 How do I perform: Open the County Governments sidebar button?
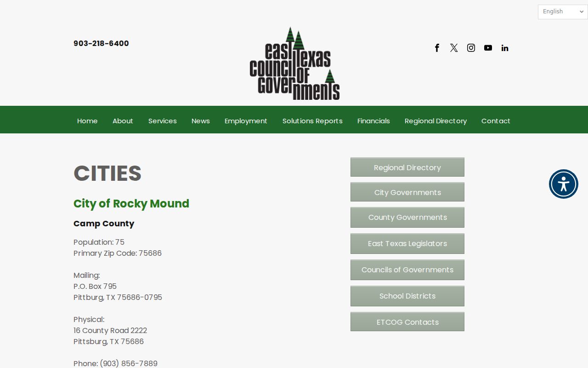[x=407, y=217]
